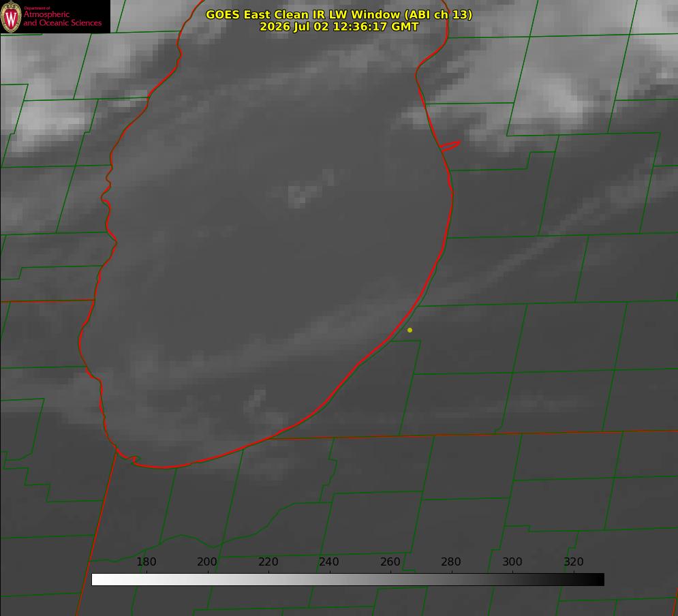Click the 240 colorbar label
The width and height of the screenshot is (678, 616).
tap(329, 561)
